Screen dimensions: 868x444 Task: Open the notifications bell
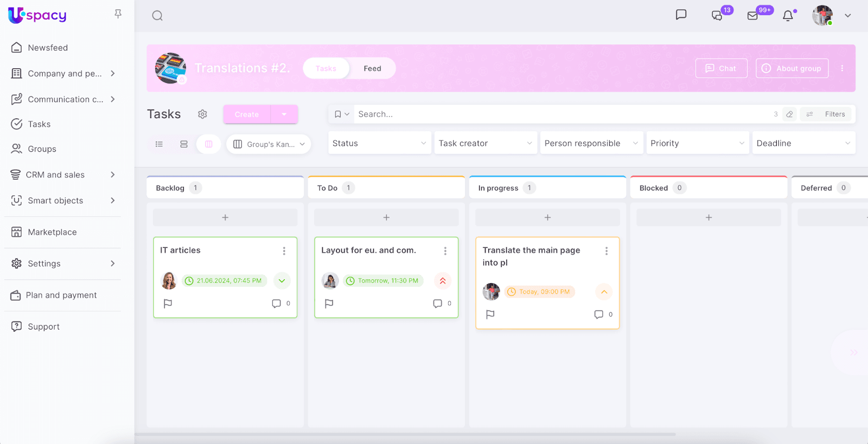788,16
